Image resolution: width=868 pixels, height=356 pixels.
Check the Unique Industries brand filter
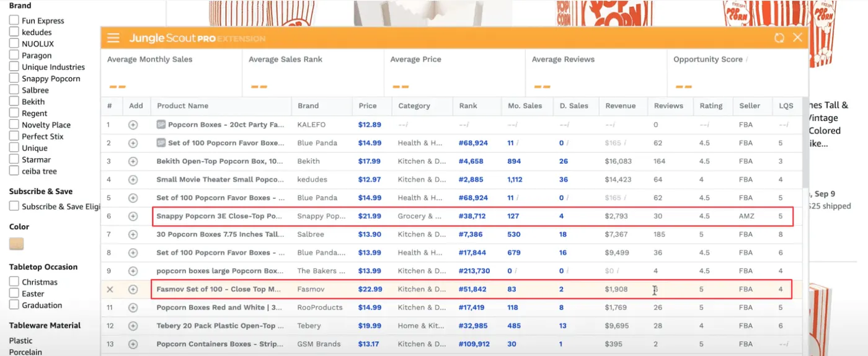(14, 66)
